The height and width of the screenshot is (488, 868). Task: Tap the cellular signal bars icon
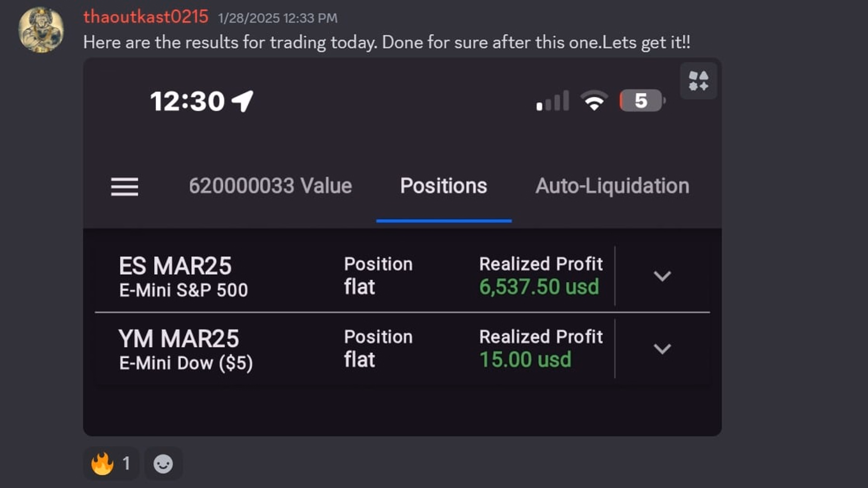552,100
